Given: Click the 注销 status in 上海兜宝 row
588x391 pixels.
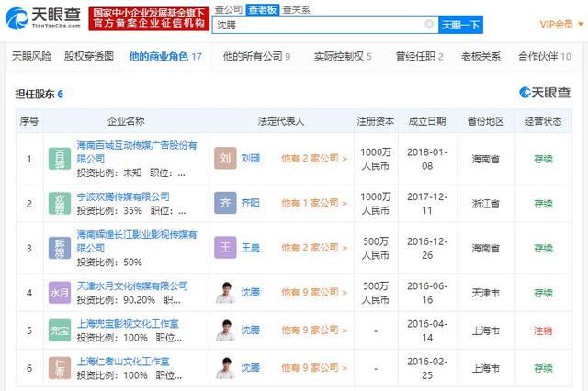Looking at the screenshot, I should pos(543,330).
